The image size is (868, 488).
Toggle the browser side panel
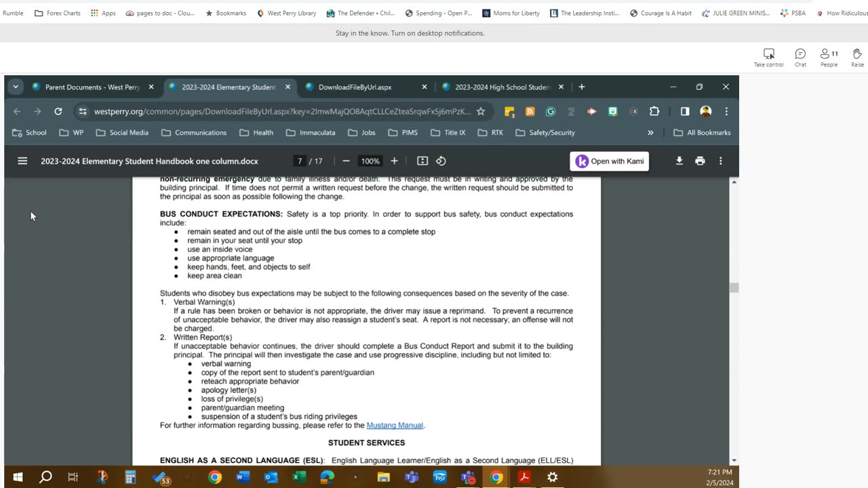[x=685, y=111]
